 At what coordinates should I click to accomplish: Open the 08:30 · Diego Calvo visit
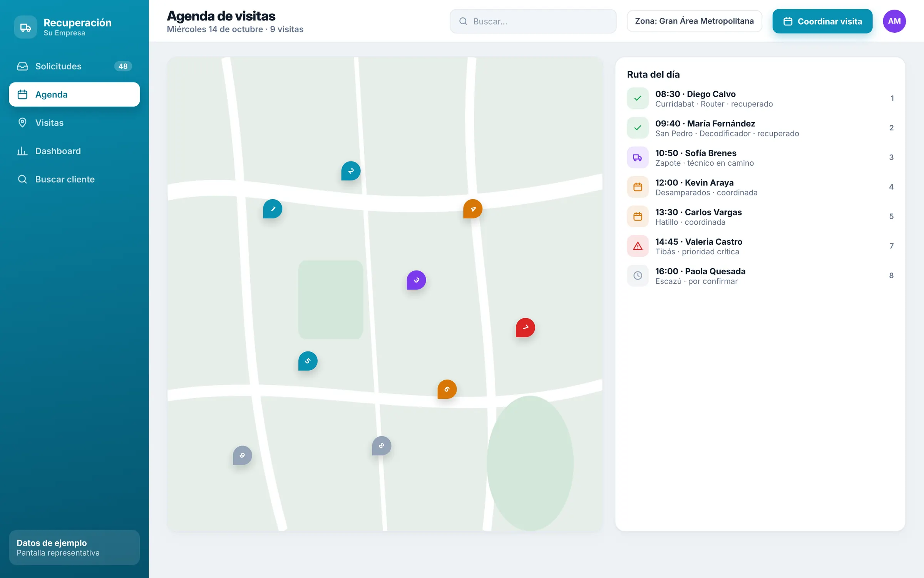point(760,98)
